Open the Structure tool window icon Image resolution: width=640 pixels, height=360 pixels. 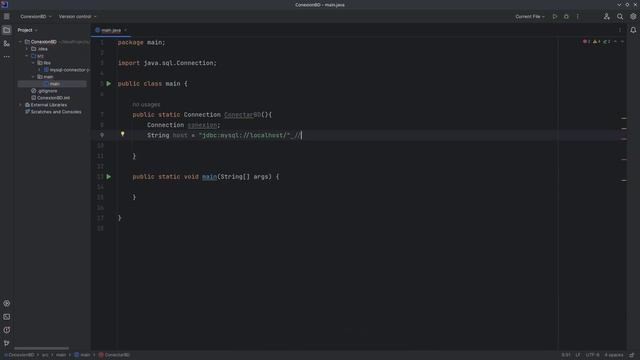[7, 43]
